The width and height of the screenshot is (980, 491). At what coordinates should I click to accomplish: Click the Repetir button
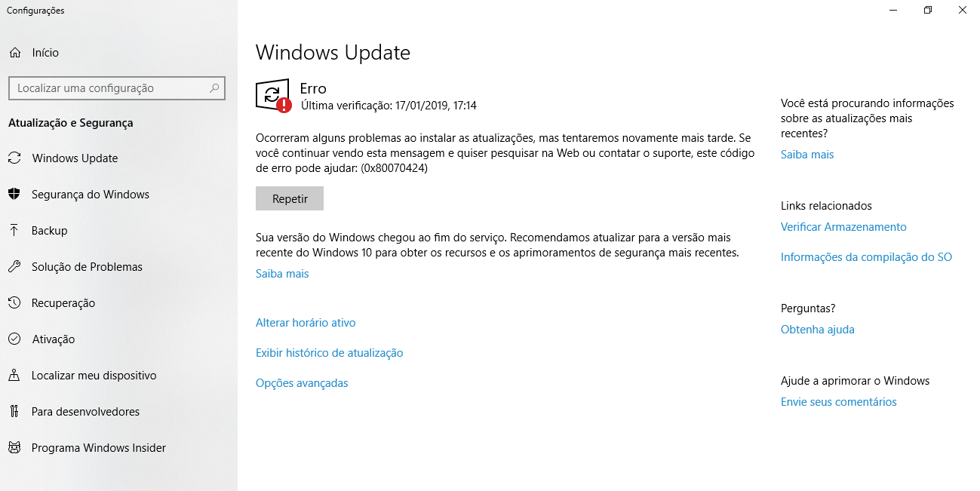click(290, 198)
